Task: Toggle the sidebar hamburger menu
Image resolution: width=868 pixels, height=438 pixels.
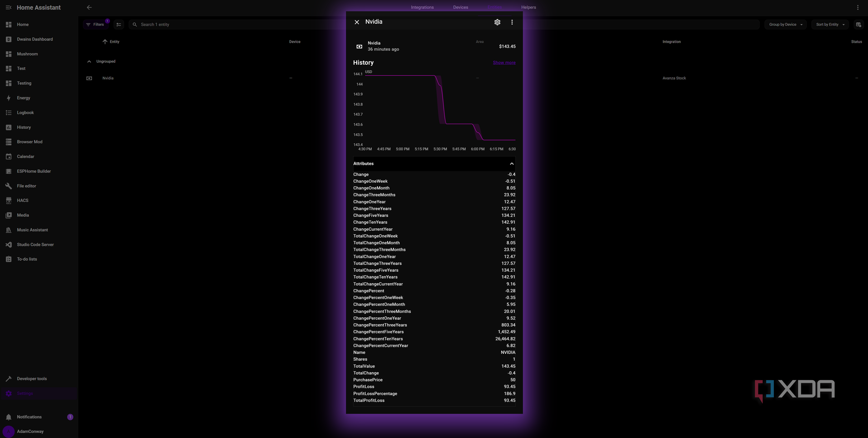Action: [8, 7]
